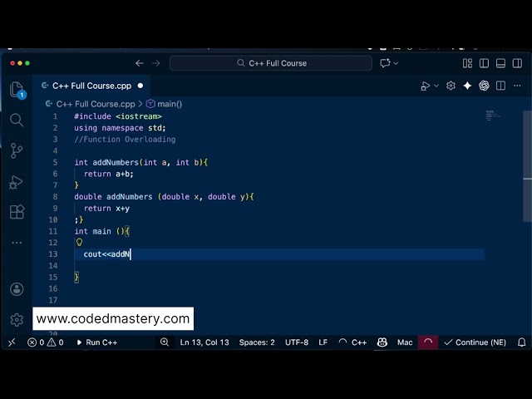Image resolution: width=532 pixels, height=399 pixels.
Task: Click the unsaved dot on the file tab
Action: [x=140, y=86]
